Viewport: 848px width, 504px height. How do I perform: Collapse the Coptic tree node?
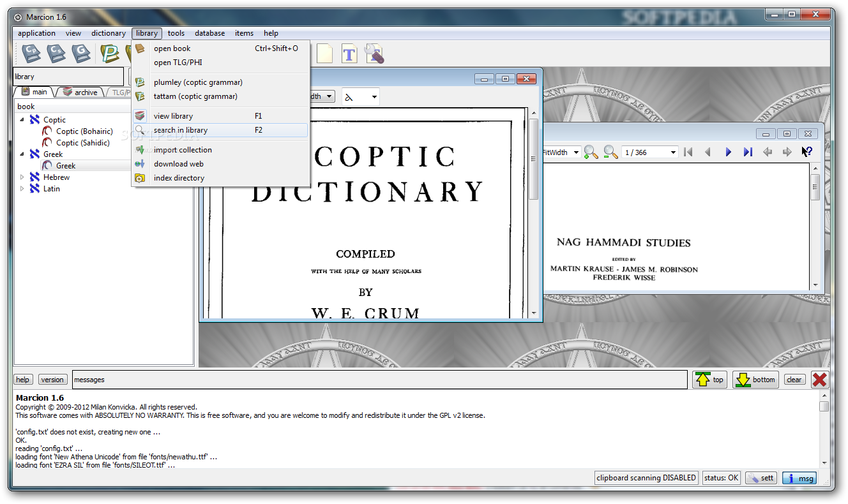(22, 120)
